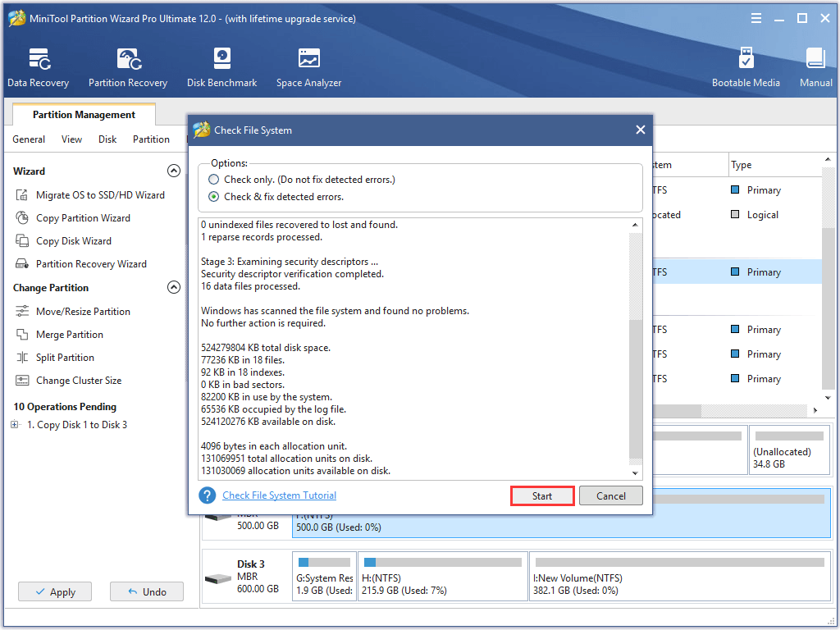Start the Disk Benchmark tool
This screenshot has height=630, width=840.
click(221, 66)
